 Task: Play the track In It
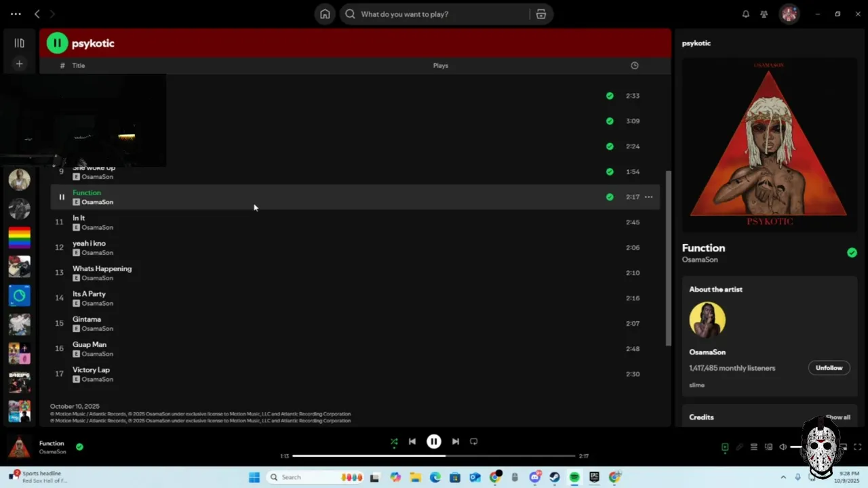[x=79, y=218]
